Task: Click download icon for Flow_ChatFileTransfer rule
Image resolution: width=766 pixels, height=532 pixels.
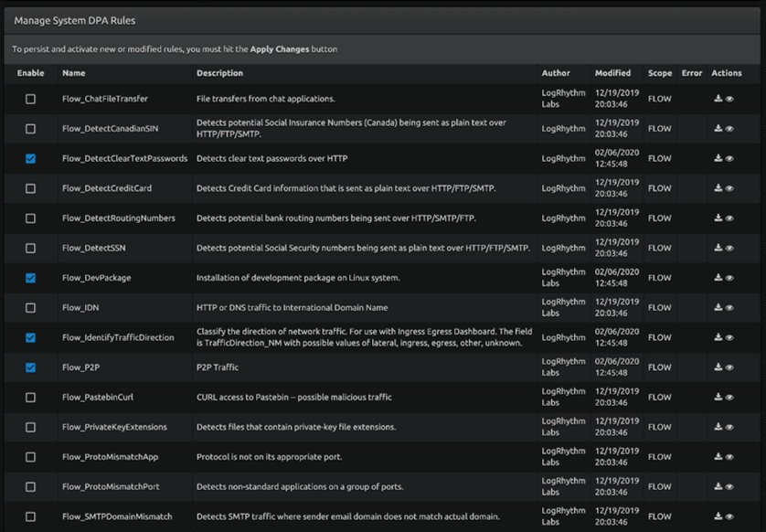Action: [718, 99]
